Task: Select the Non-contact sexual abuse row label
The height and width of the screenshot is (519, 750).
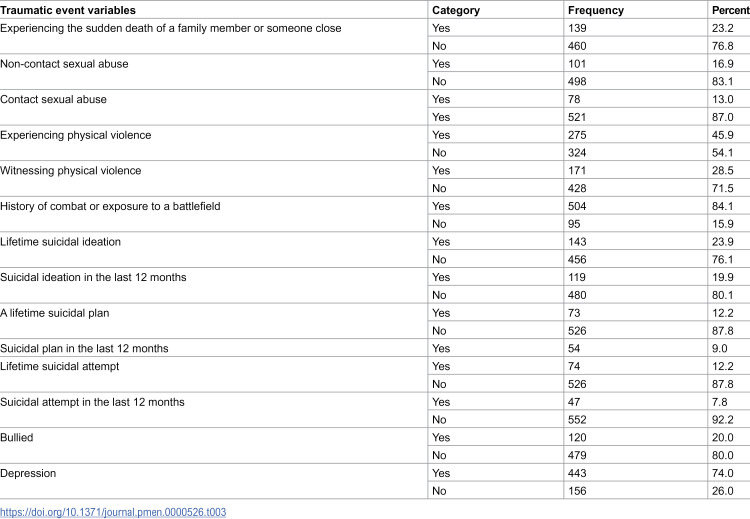Action: (64, 64)
